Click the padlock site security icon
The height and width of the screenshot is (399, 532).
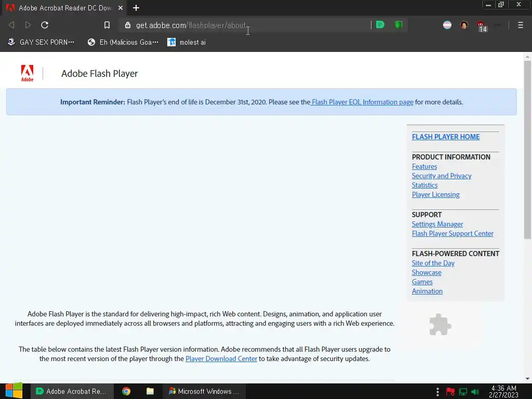(x=128, y=25)
